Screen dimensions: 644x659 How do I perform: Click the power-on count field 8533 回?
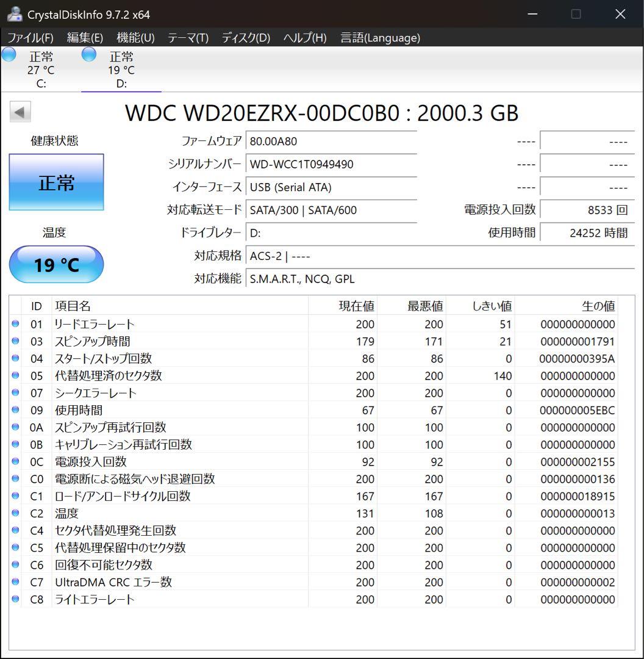587,210
